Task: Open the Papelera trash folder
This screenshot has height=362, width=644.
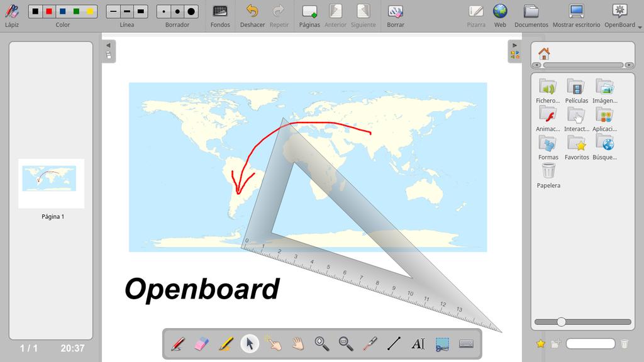Action: 548,176
